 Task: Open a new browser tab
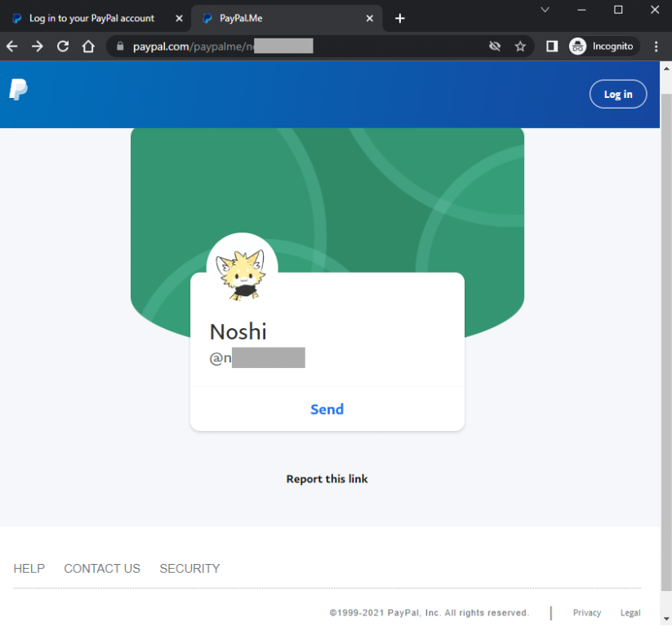tap(400, 19)
